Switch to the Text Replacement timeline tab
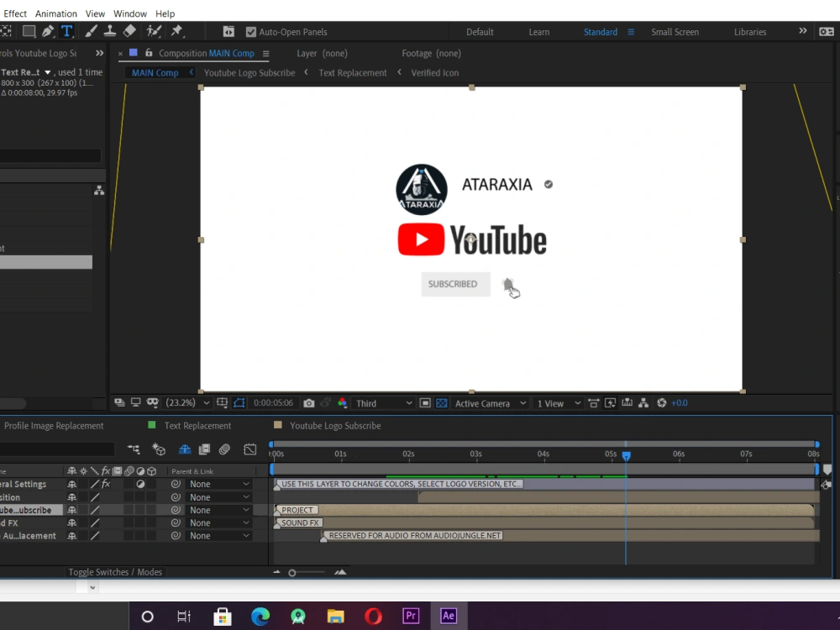The height and width of the screenshot is (630, 840). pos(197,426)
